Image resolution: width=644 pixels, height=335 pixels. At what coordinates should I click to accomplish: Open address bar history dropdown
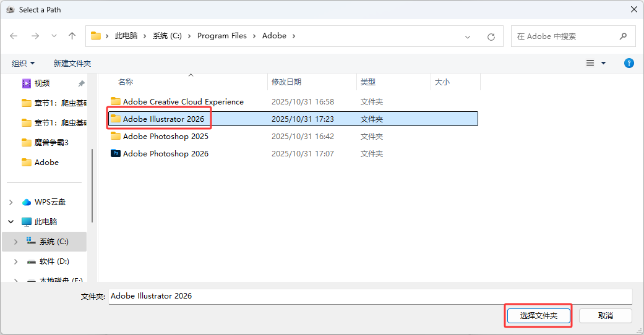468,37
